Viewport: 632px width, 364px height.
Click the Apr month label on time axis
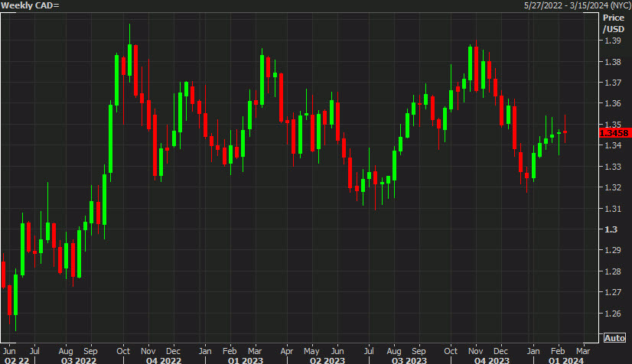287,351
